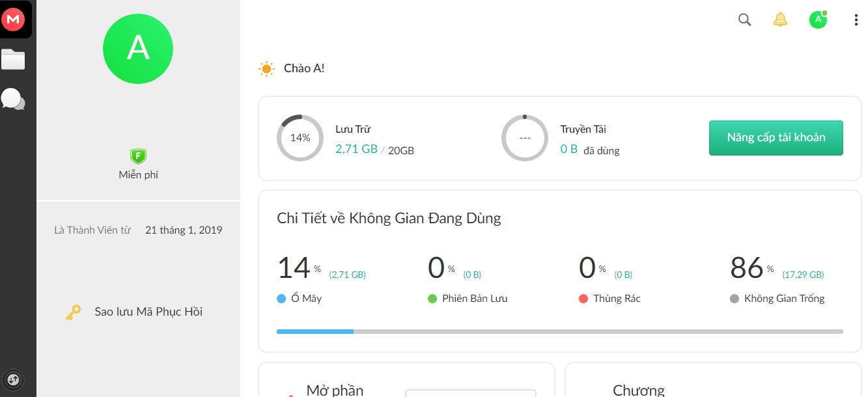Click the Thùng Rác label
Image resolution: width=868 pixels, height=397 pixels.
(617, 299)
